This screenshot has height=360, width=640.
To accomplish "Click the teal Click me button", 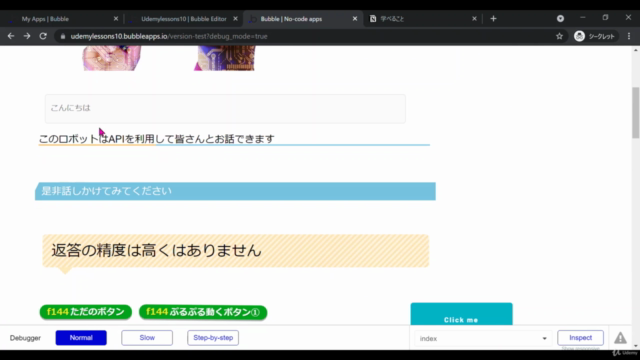I will [462, 314].
